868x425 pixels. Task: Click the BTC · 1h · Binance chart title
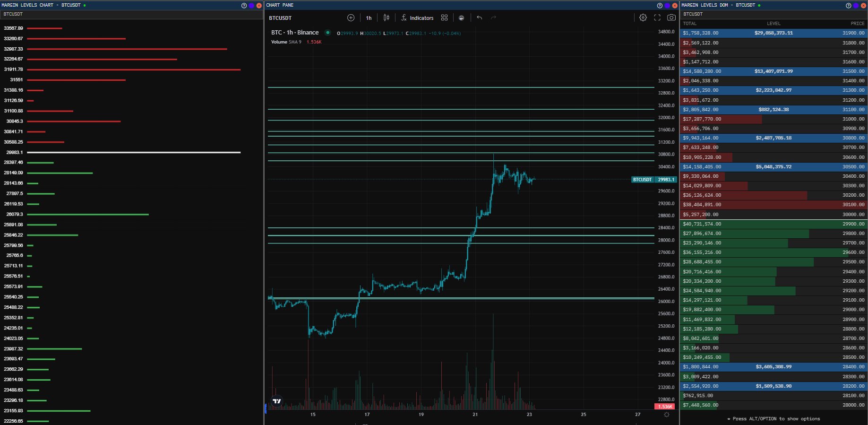click(x=295, y=33)
